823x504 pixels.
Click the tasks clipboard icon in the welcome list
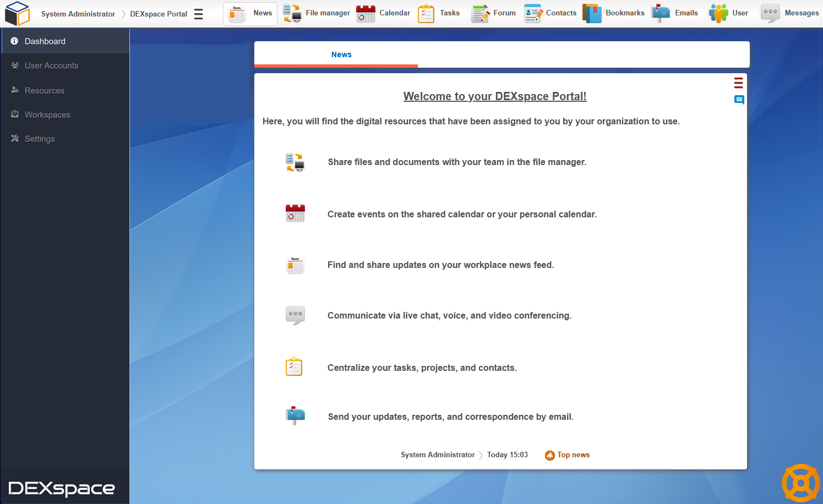click(x=294, y=366)
